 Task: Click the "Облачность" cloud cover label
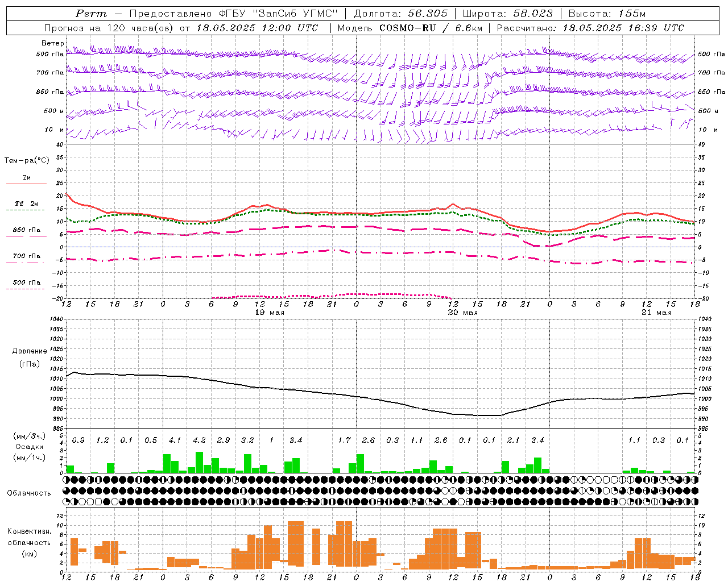coord(29,493)
